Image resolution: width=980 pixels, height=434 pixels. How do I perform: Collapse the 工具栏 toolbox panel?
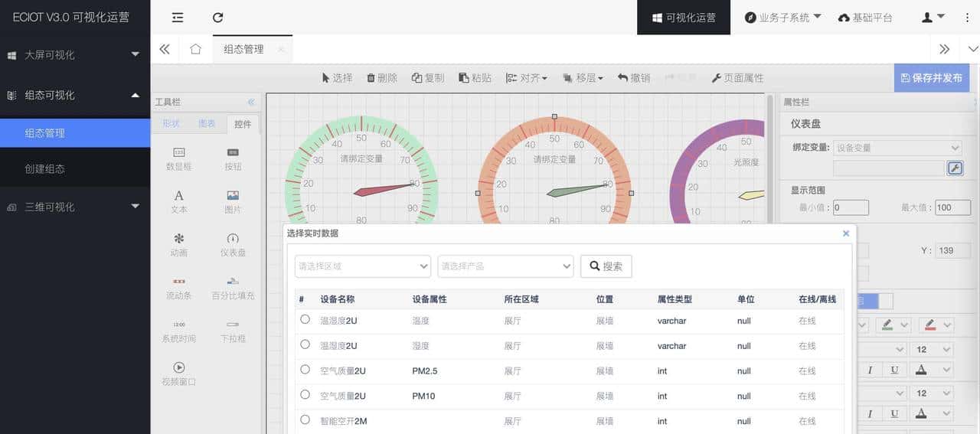[x=250, y=102]
